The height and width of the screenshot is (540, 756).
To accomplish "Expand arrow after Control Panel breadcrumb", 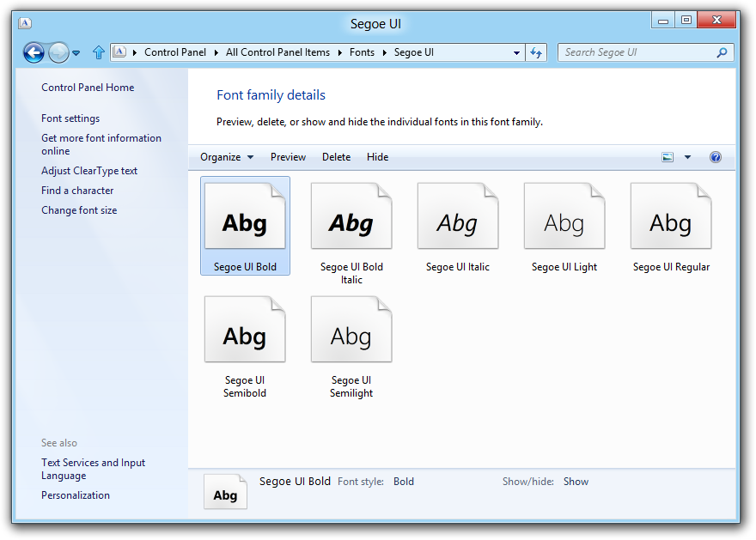I will [216, 52].
